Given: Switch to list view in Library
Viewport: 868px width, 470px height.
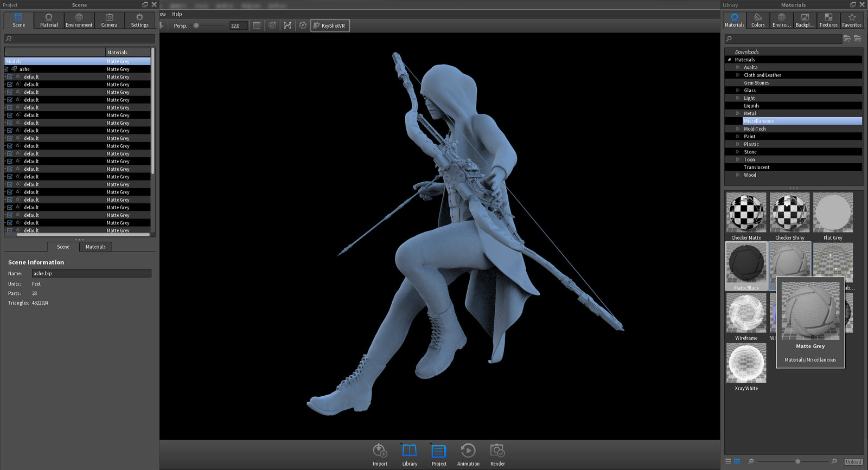Looking at the screenshot, I should (729, 461).
